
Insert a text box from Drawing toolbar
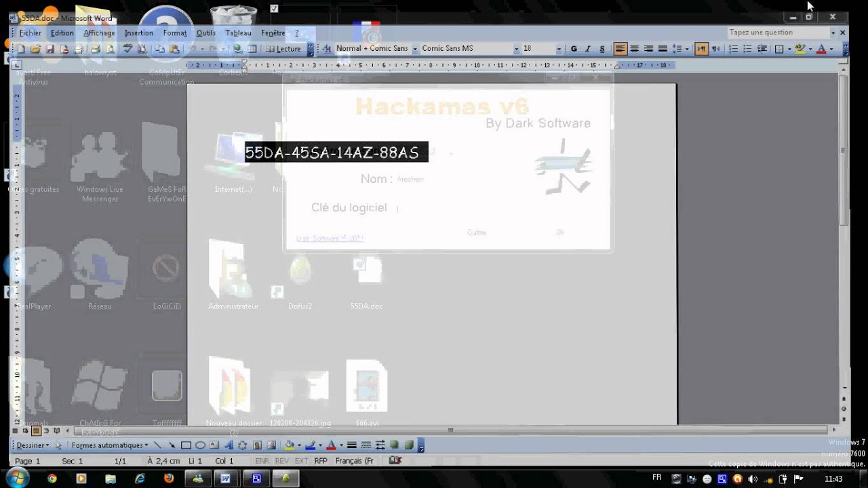(214, 445)
